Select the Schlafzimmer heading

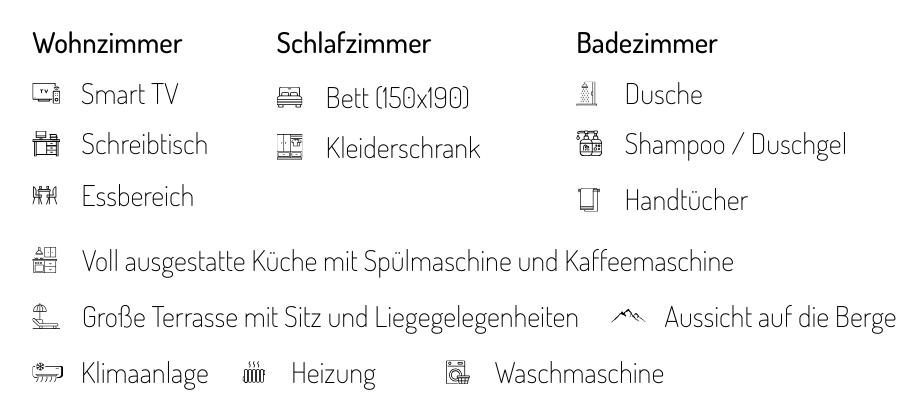354,45
